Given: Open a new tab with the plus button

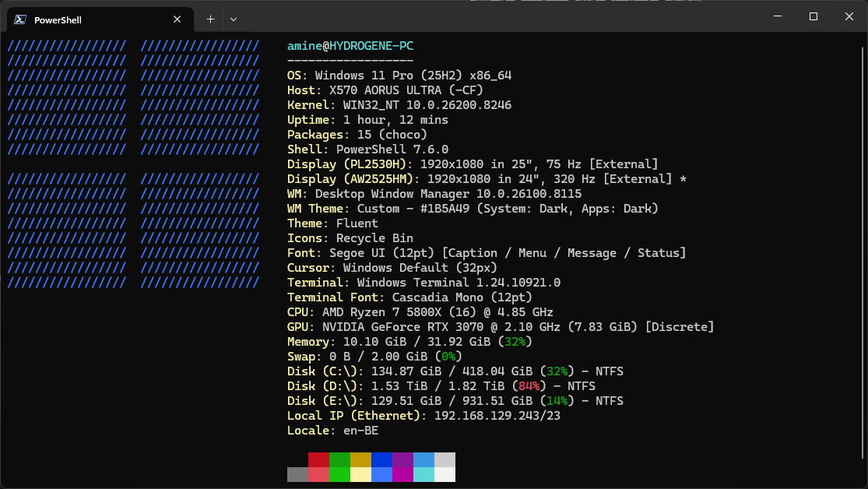Looking at the screenshot, I should pos(210,19).
